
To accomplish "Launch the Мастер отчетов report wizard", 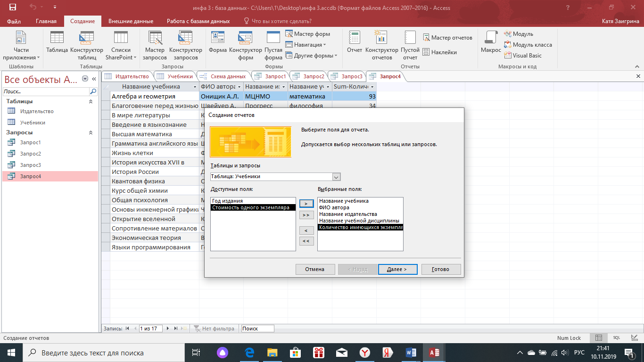I will point(447,38).
